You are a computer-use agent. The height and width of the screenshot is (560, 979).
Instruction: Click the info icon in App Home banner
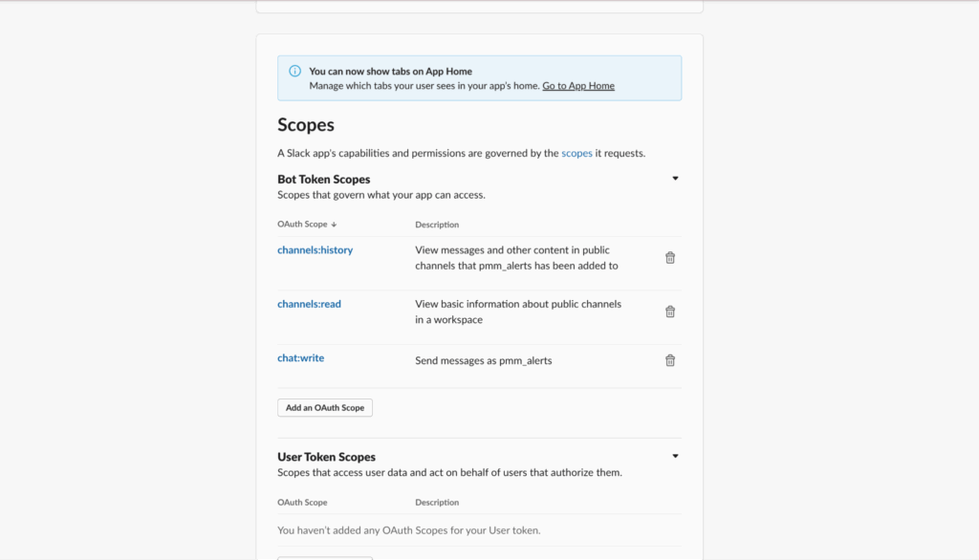pos(294,72)
